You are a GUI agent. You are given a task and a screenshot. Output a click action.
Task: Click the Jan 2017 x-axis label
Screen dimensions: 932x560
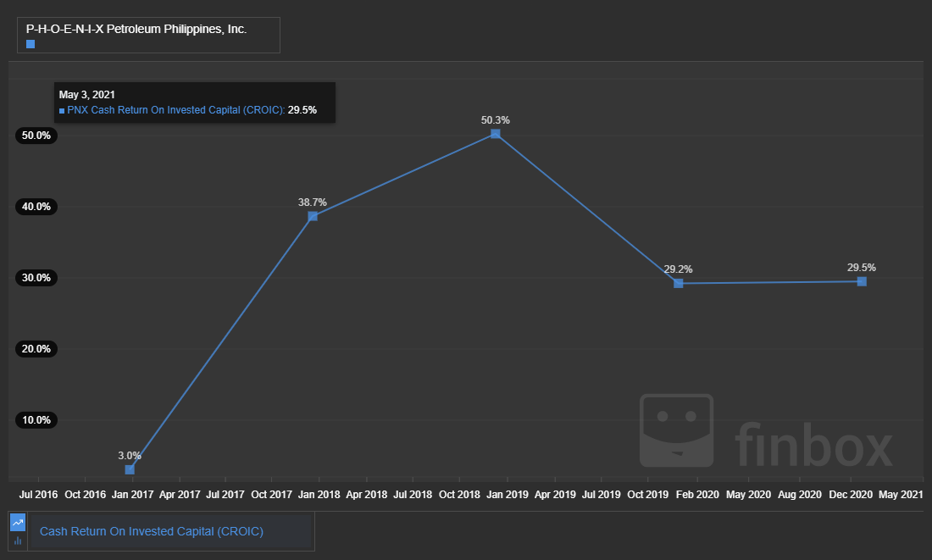coord(132,495)
